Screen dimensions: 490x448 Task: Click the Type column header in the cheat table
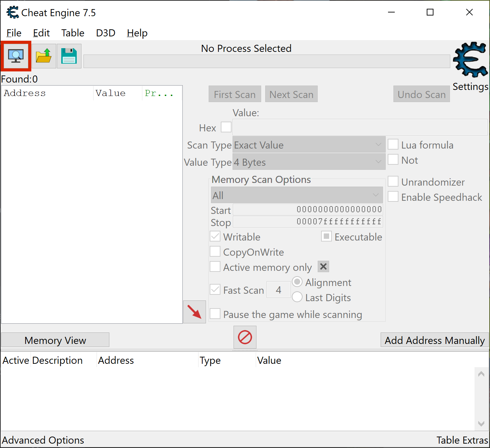click(227, 360)
